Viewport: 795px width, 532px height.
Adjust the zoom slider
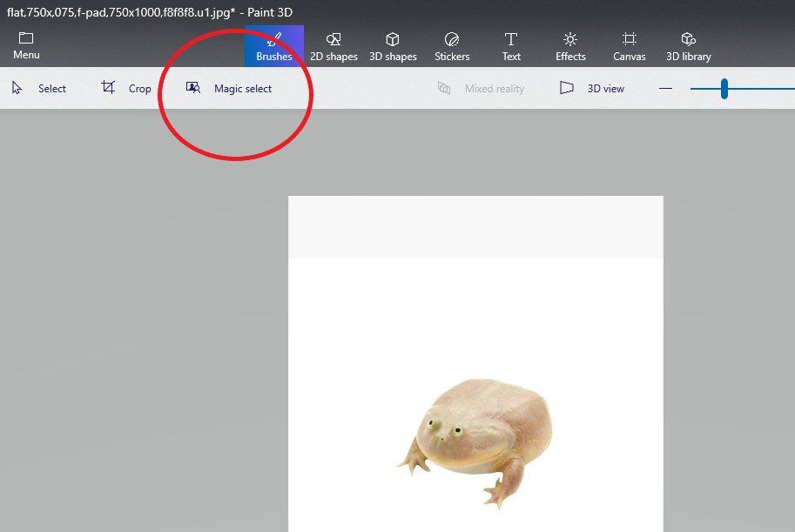tap(724, 87)
